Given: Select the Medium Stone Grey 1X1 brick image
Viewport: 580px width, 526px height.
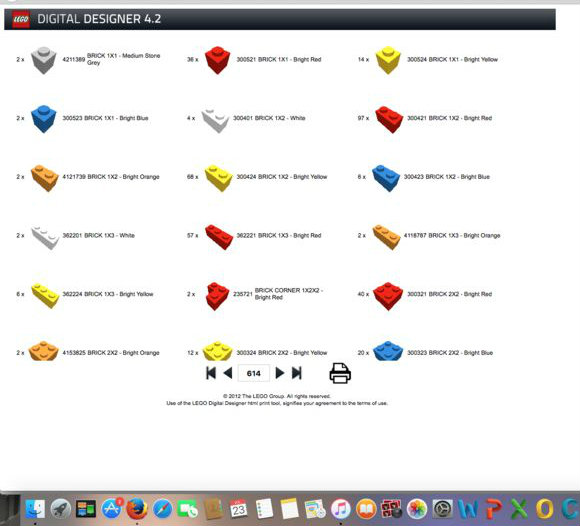Looking at the screenshot, I should click(44, 60).
